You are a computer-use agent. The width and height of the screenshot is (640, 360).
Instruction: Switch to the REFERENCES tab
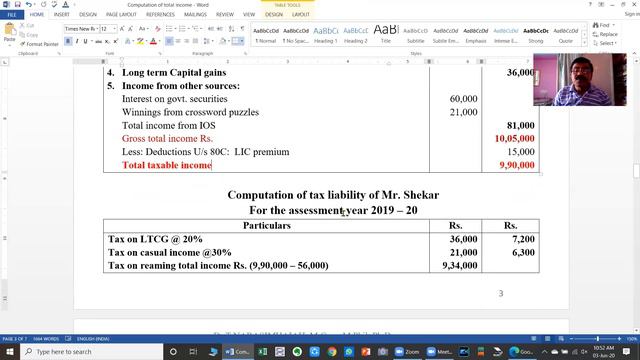160,15
